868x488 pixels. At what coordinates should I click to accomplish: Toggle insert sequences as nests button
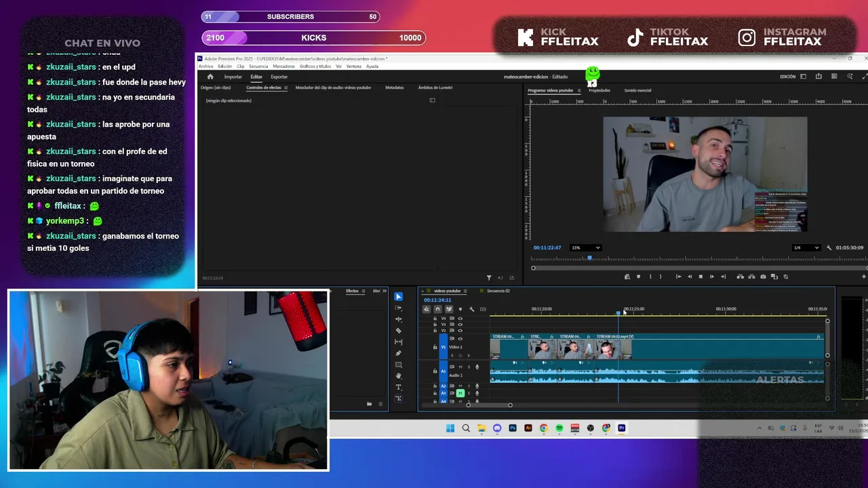click(x=427, y=309)
